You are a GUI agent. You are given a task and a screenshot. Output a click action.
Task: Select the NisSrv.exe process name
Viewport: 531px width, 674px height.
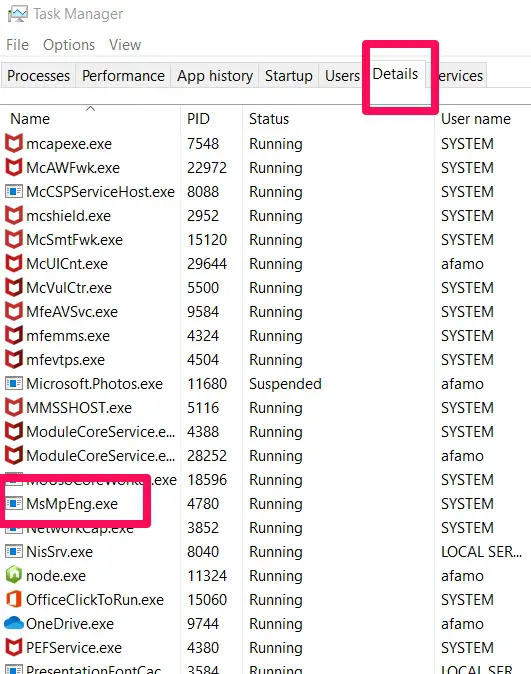[x=59, y=551]
